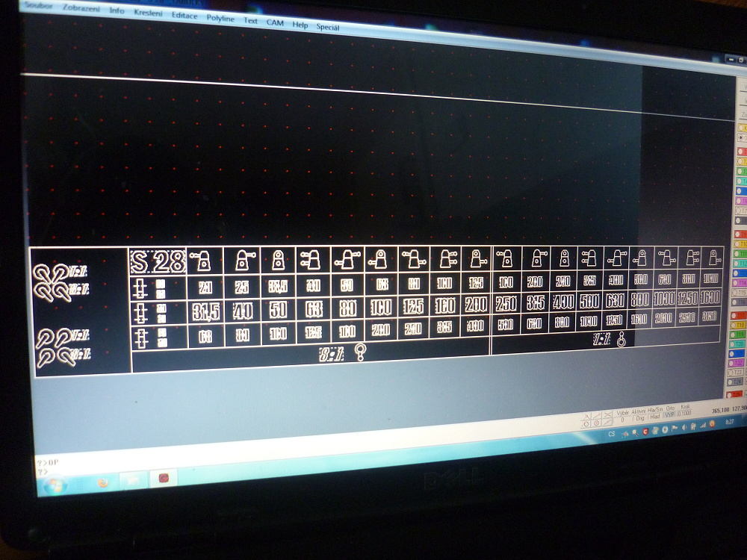Viewport: 747px width, 560px height.
Task: Toggle the Hla/Sın Hlad mode field
Action: [655, 416]
